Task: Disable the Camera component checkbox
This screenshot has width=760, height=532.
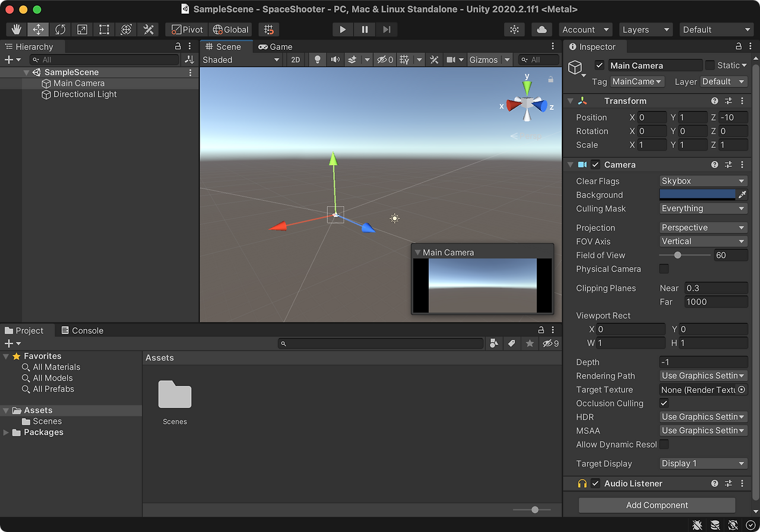Action: pyautogui.click(x=596, y=164)
